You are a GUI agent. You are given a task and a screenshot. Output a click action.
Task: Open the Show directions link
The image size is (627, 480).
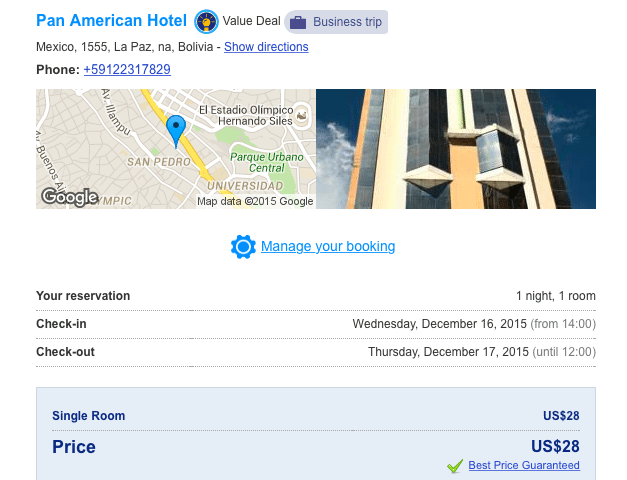coord(266,47)
